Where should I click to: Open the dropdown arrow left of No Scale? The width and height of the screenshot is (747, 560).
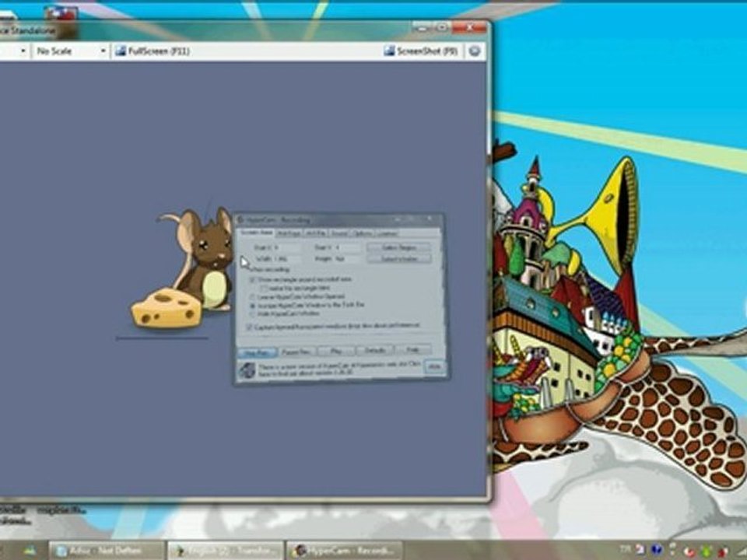click(x=23, y=51)
